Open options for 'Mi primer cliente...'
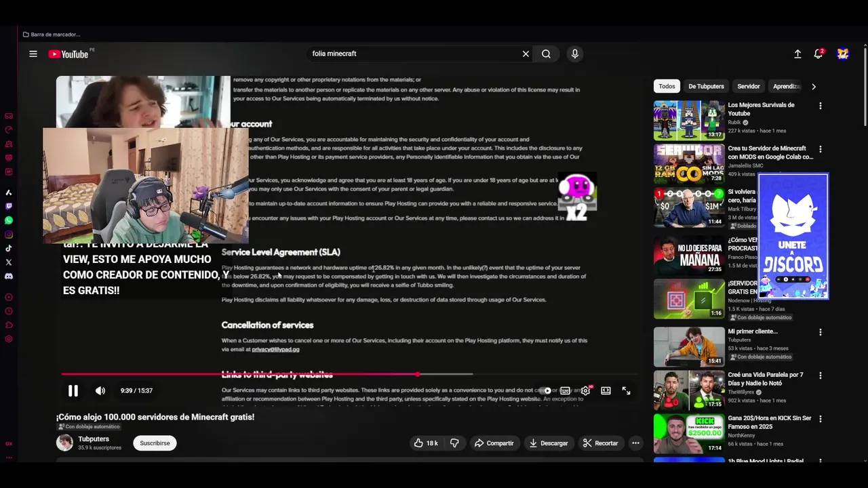 pos(821,332)
